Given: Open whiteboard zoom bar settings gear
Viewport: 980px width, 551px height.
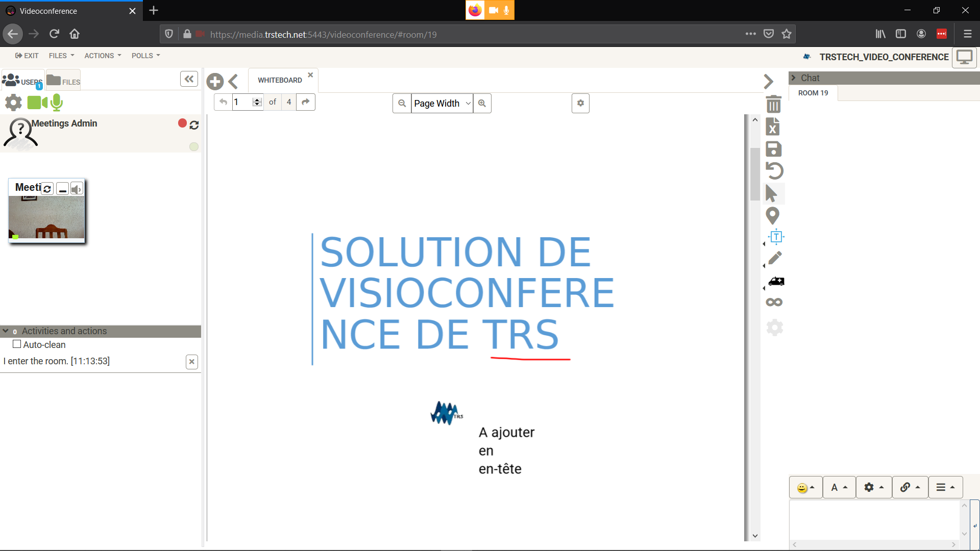Looking at the screenshot, I should coord(580,103).
